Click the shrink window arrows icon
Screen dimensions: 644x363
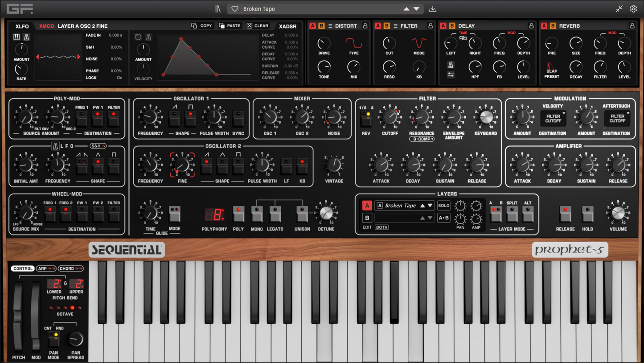click(x=619, y=9)
